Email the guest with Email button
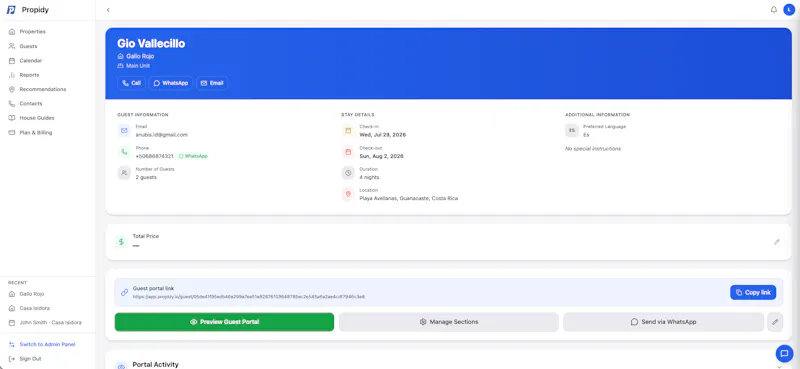800x369 pixels. click(x=212, y=83)
